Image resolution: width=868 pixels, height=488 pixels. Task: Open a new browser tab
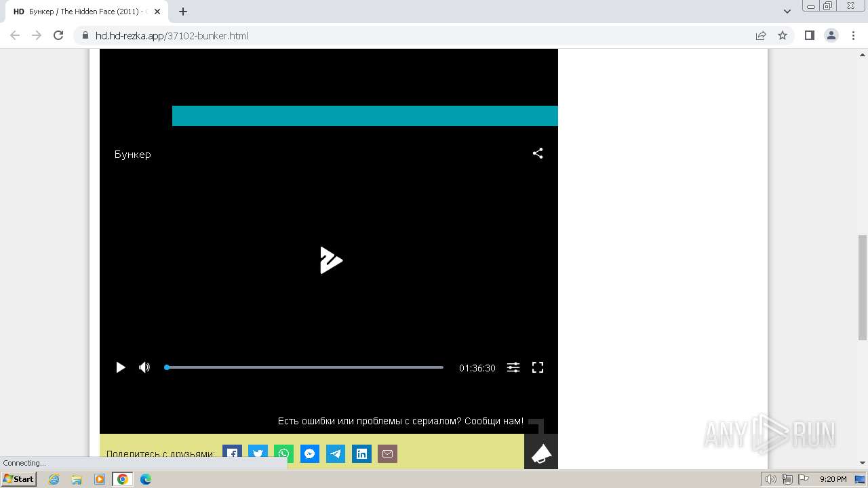click(x=183, y=12)
